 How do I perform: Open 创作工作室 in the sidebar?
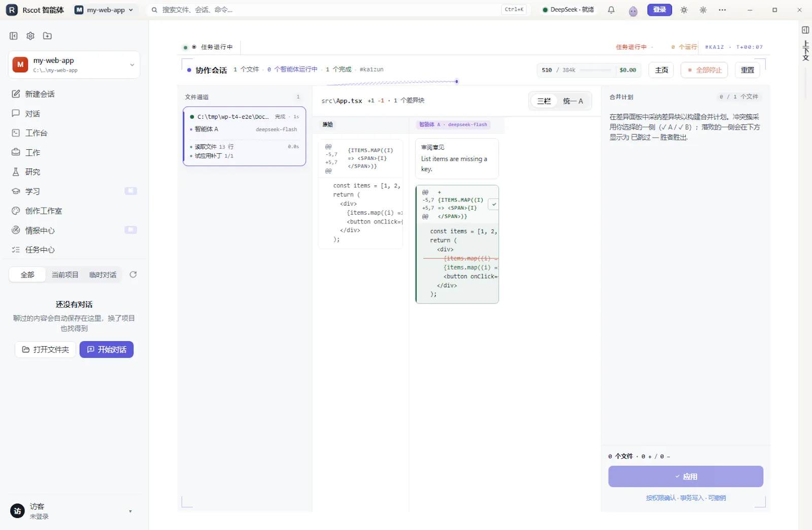click(x=74, y=211)
